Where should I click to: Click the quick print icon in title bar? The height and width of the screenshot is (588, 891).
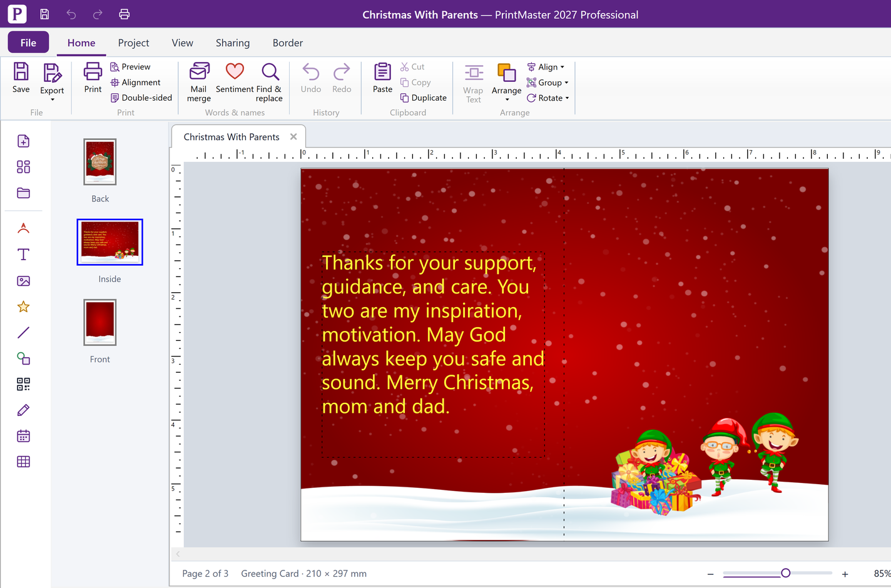[x=125, y=14]
